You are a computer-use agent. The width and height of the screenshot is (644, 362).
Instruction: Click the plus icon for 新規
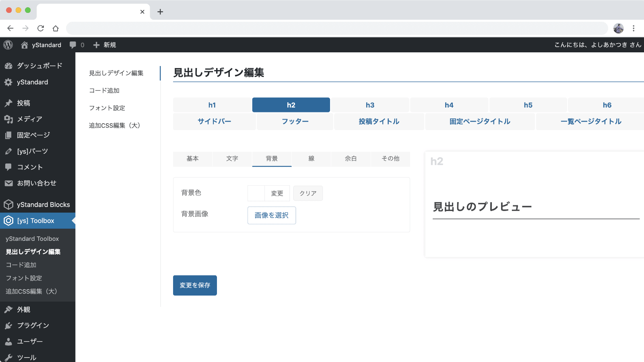pyautogui.click(x=96, y=45)
